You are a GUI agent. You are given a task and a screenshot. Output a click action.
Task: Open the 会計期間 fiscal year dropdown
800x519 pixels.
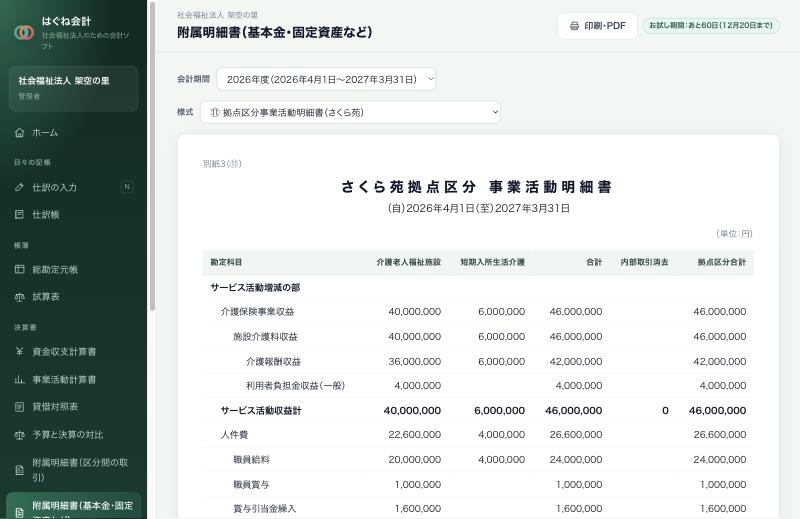(x=327, y=79)
